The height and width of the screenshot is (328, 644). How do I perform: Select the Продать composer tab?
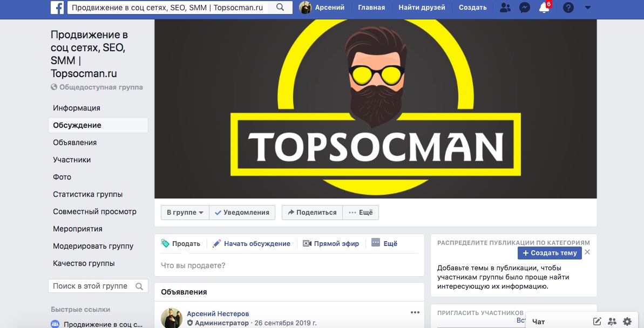pos(181,243)
